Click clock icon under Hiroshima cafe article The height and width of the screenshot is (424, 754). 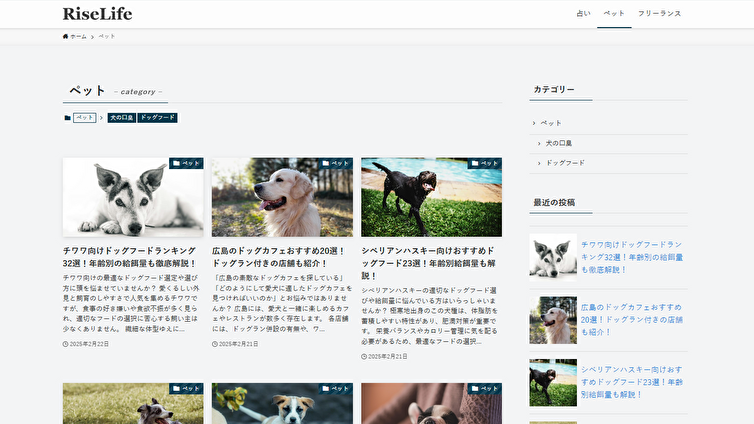click(215, 344)
